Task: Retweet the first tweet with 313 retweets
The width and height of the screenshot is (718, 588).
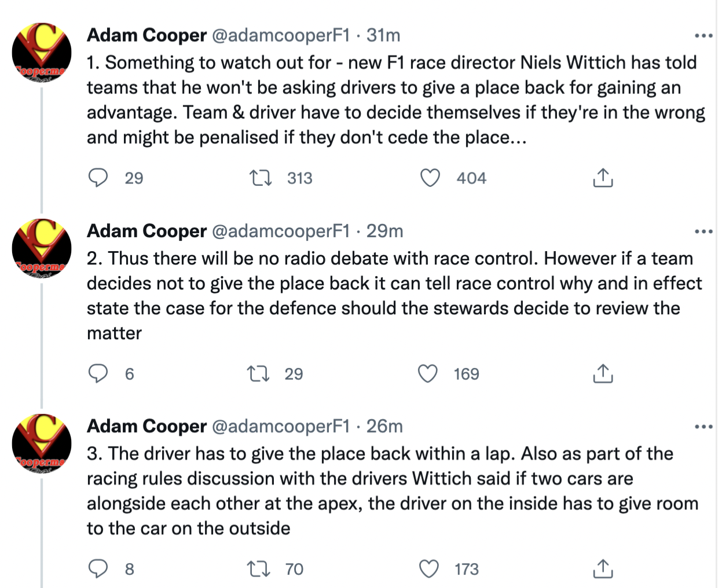Action: click(x=261, y=178)
